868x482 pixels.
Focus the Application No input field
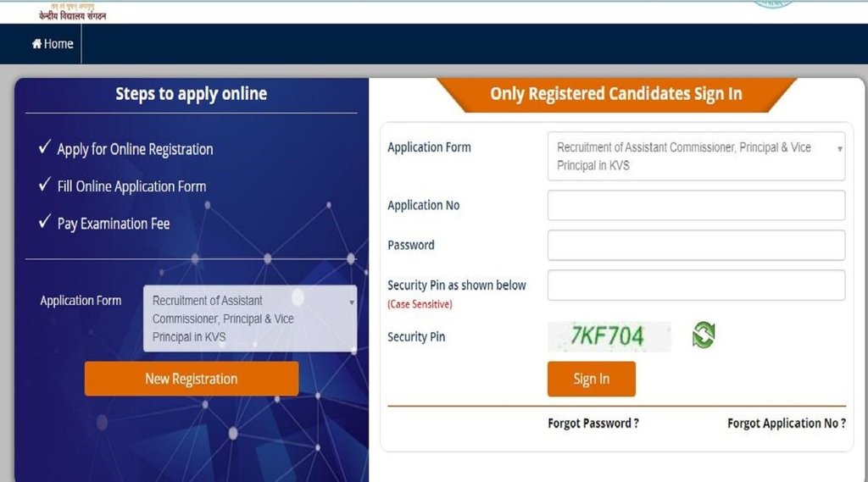coord(696,205)
